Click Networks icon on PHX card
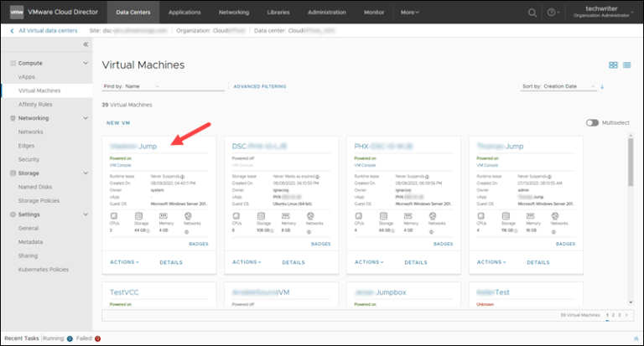Screen dimensions: 644x346 coord(433,216)
